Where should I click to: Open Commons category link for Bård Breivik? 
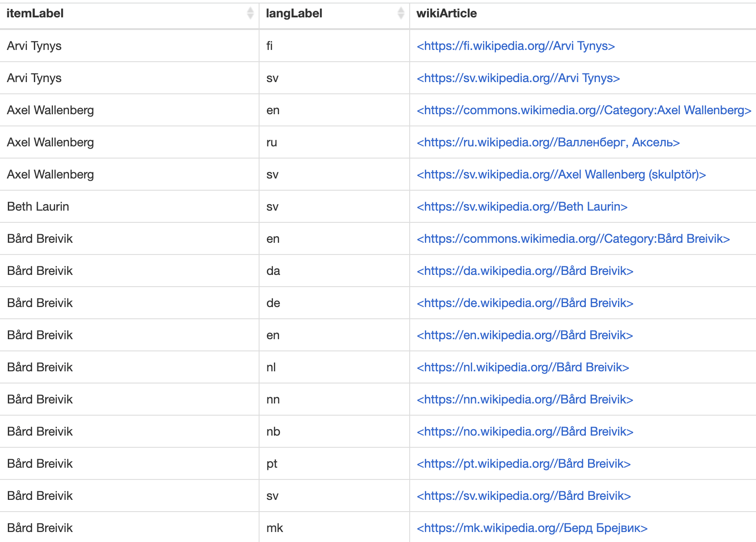tap(573, 239)
